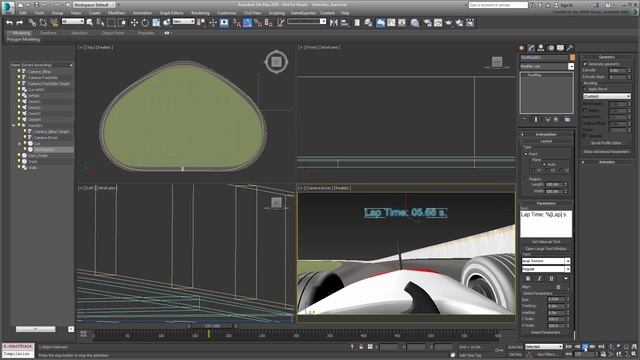Click the Undo arrow icon
The image size is (640, 360).
9,23
